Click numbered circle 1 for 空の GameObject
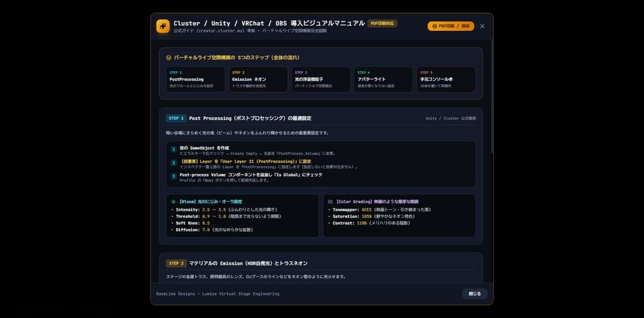The image size is (644, 318). tap(174, 150)
